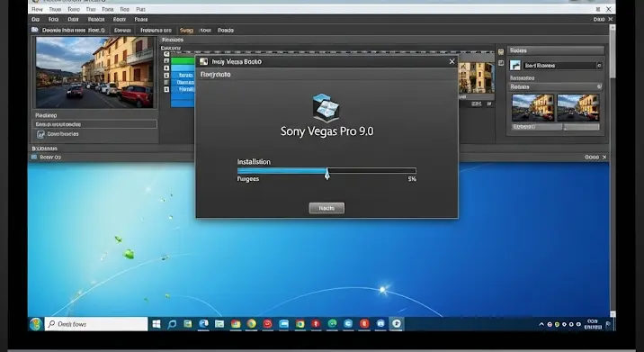
Task: Click the gray button at dialog bottom
Action: [x=326, y=208]
